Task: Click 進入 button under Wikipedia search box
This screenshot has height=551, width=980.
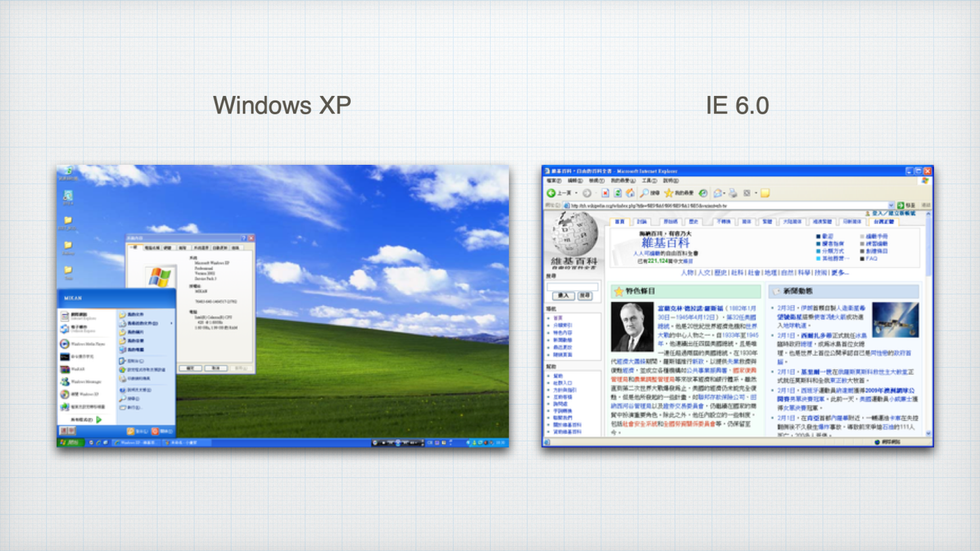Action: tap(563, 296)
